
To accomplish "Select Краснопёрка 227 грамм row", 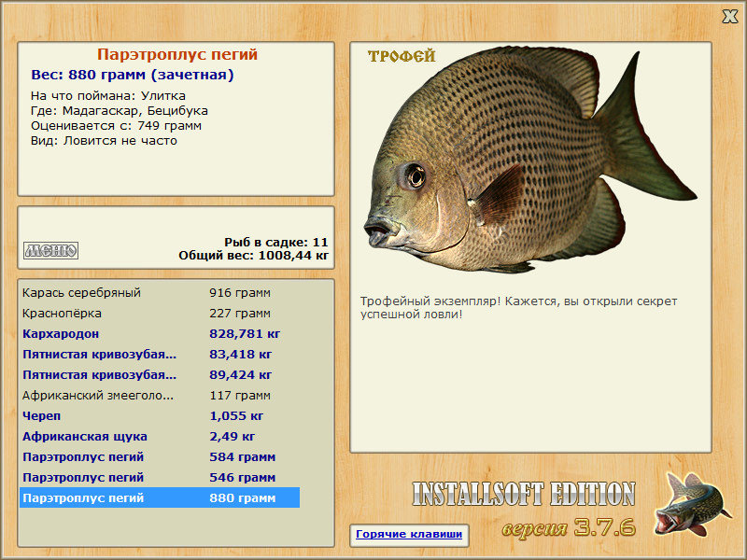I will [160, 314].
